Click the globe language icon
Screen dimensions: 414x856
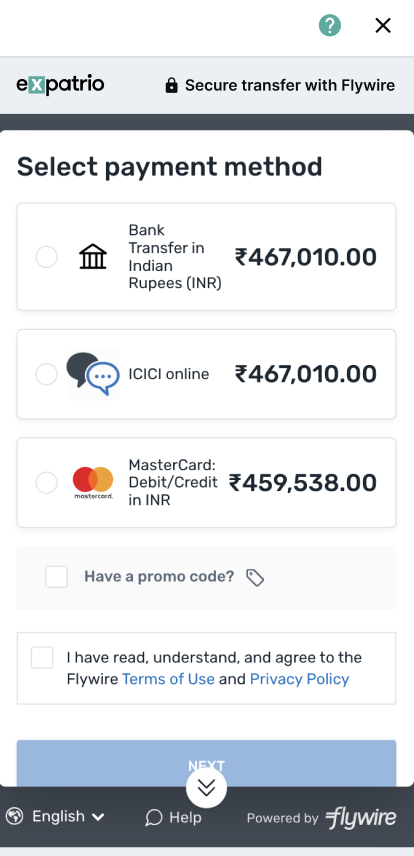[15, 817]
